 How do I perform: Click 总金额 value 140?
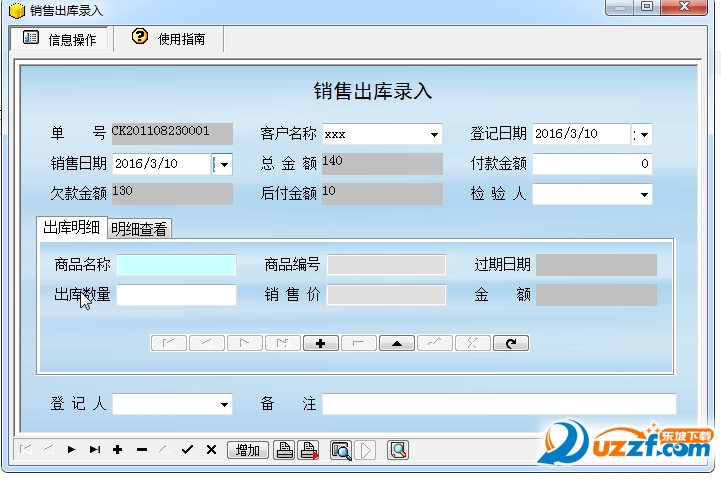click(382, 164)
